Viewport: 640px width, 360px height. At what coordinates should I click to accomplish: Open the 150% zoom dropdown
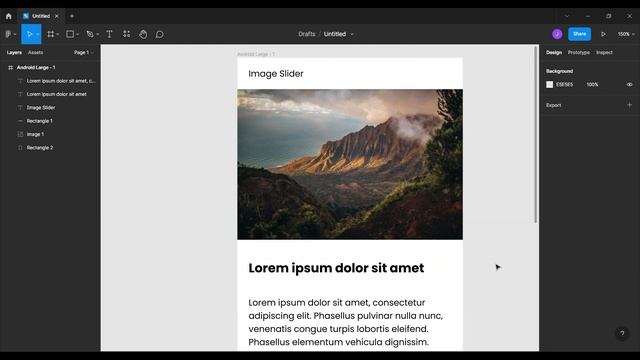pyautogui.click(x=626, y=34)
